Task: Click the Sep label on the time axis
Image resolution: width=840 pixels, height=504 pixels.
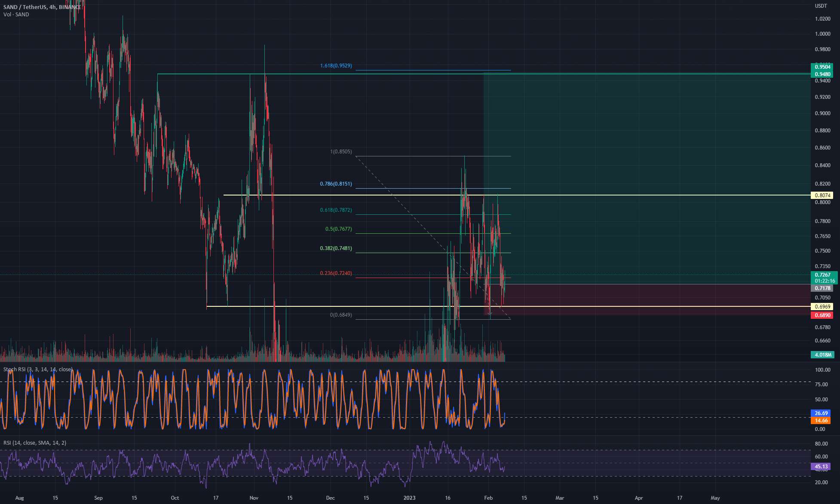Action: pyautogui.click(x=98, y=498)
